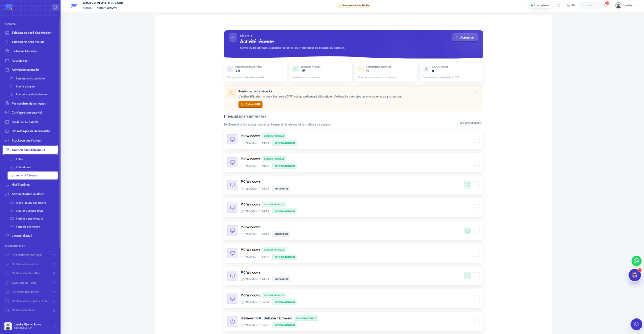The image size is (644, 334).
Task: Expand the 06:53 PC Windows session row
Action: tap(476, 299)
